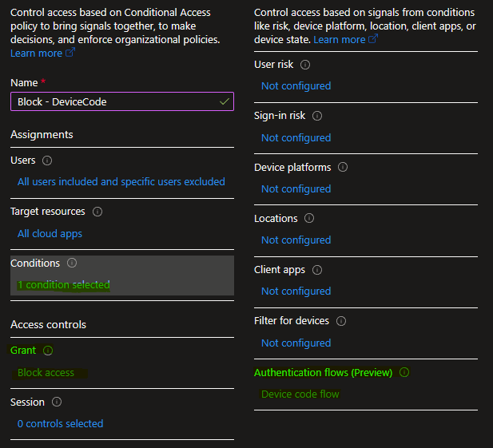This screenshot has height=448, width=493.
Task: Open the '0 controls selected' session link
Action: (x=60, y=424)
